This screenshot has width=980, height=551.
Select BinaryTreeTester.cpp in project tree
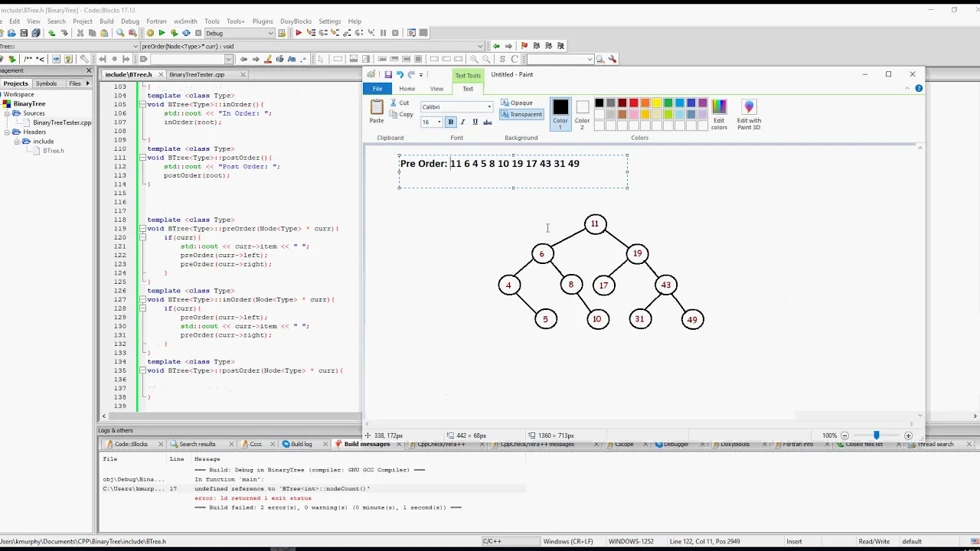pyautogui.click(x=61, y=122)
